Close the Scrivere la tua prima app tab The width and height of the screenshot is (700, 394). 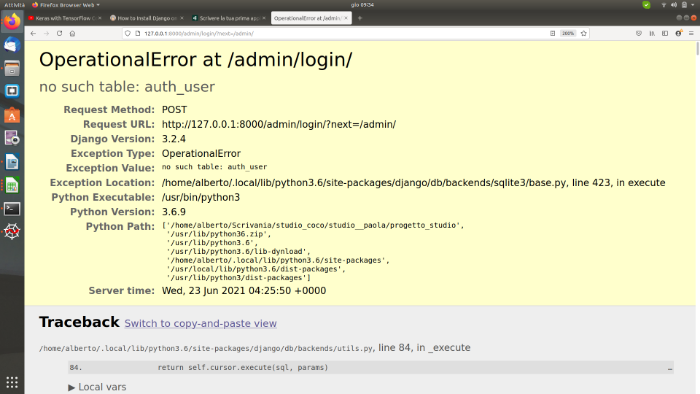click(x=264, y=18)
